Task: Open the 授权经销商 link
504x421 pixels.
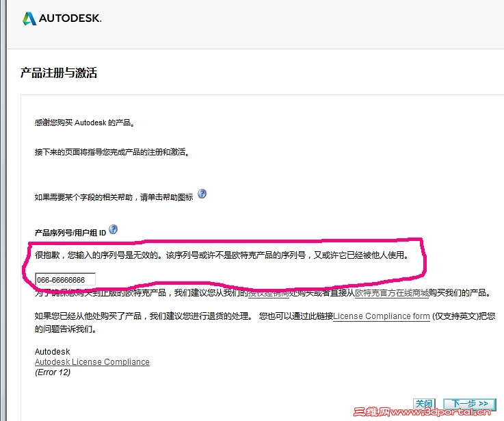Action: 268,293
